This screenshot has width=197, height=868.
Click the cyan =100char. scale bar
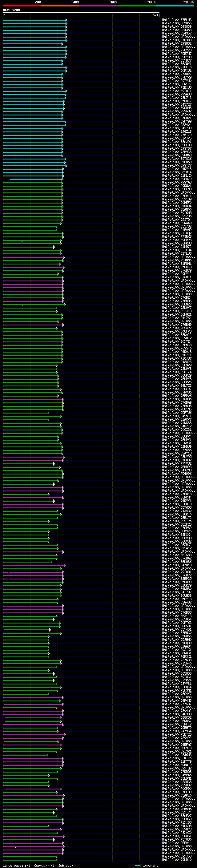(137, 865)
